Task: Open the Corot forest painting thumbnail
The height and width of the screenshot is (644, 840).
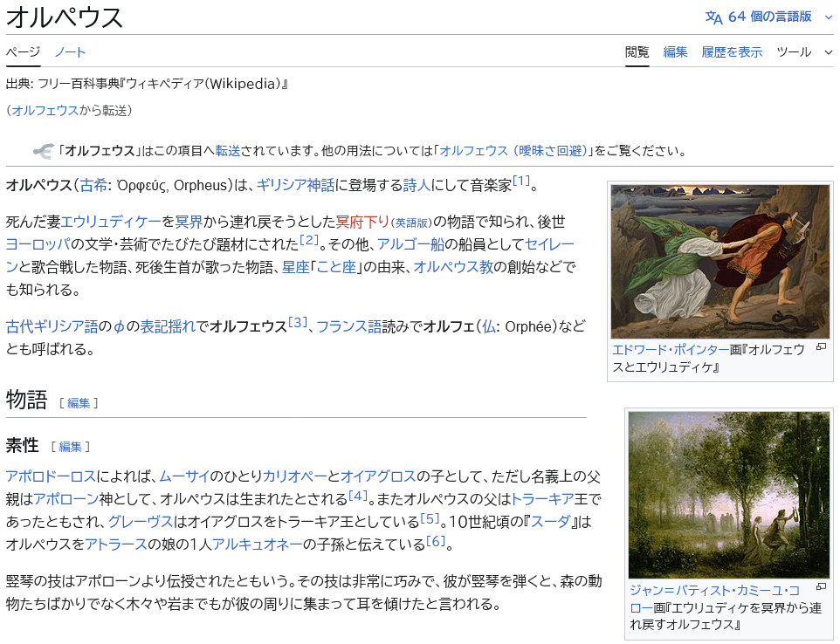Action: click(728, 495)
